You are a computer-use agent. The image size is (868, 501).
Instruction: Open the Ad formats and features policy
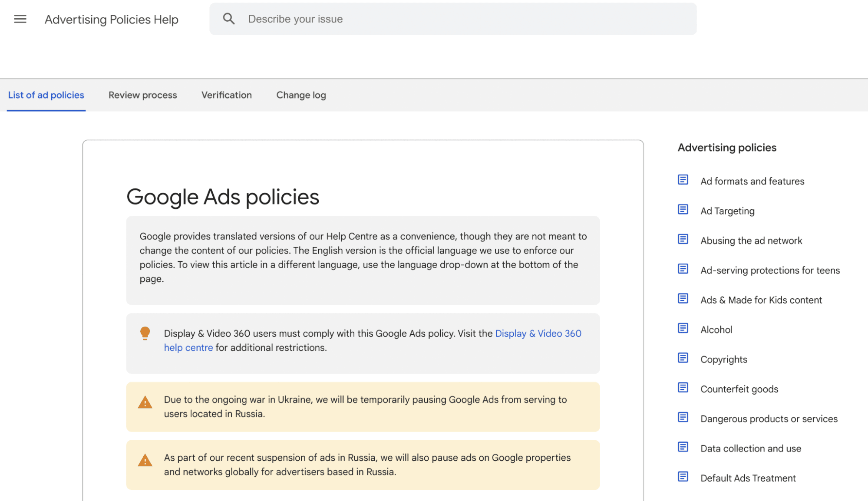point(752,181)
